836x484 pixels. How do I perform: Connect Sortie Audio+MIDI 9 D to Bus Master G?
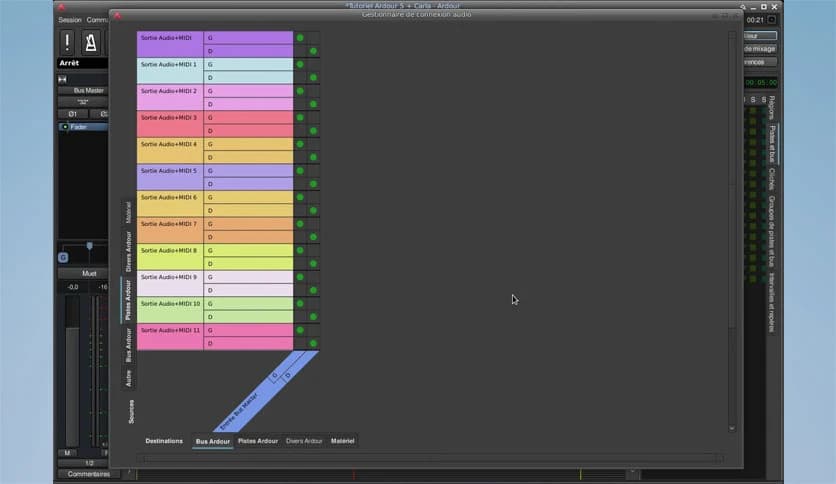click(300, 291)
